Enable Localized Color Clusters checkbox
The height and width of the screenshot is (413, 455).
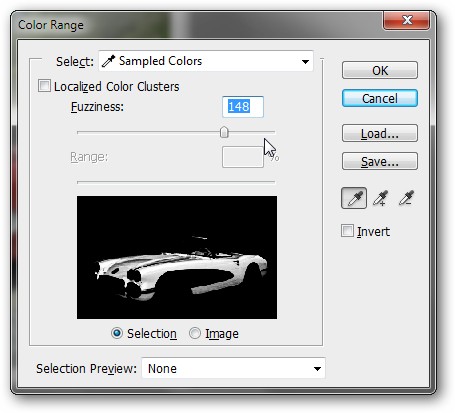(44, 86)
